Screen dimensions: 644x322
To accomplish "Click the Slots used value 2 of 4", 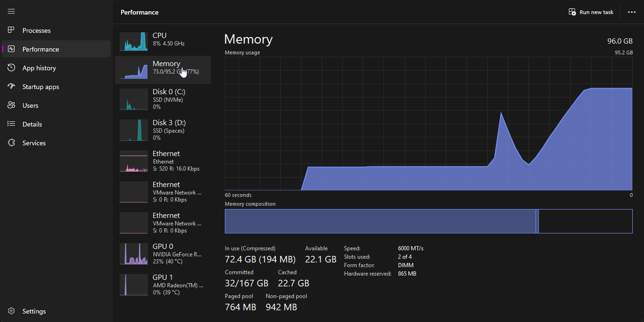I will coord(405,257).
